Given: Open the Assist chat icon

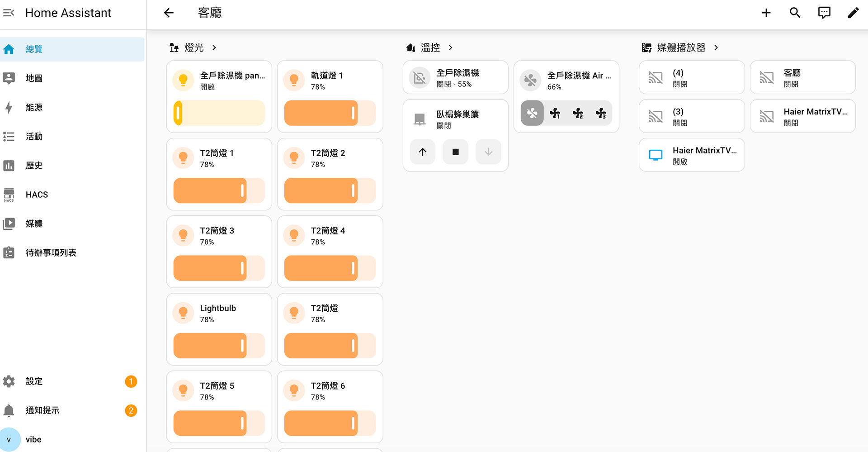Looking at the screenshot, I should pyautogui.click(x=824, y=13).
